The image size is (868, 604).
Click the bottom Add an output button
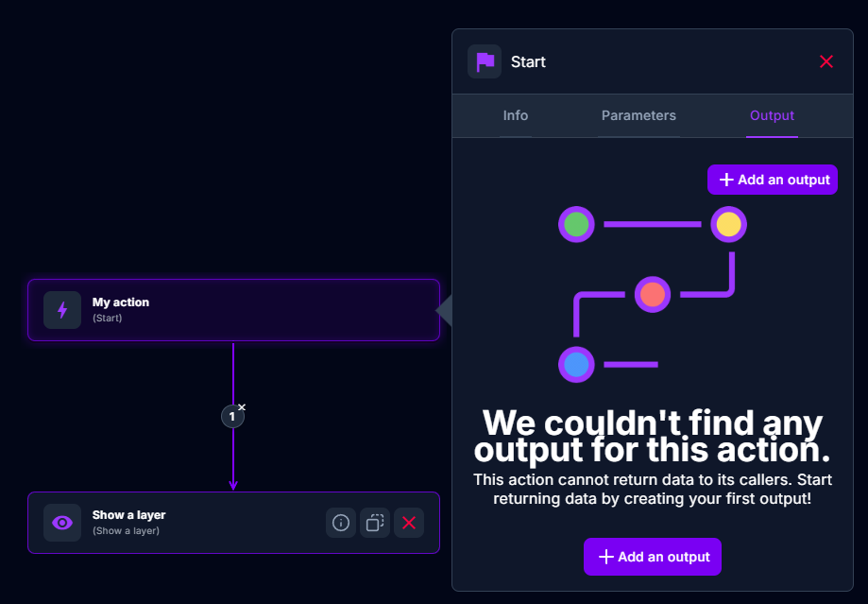652,557
